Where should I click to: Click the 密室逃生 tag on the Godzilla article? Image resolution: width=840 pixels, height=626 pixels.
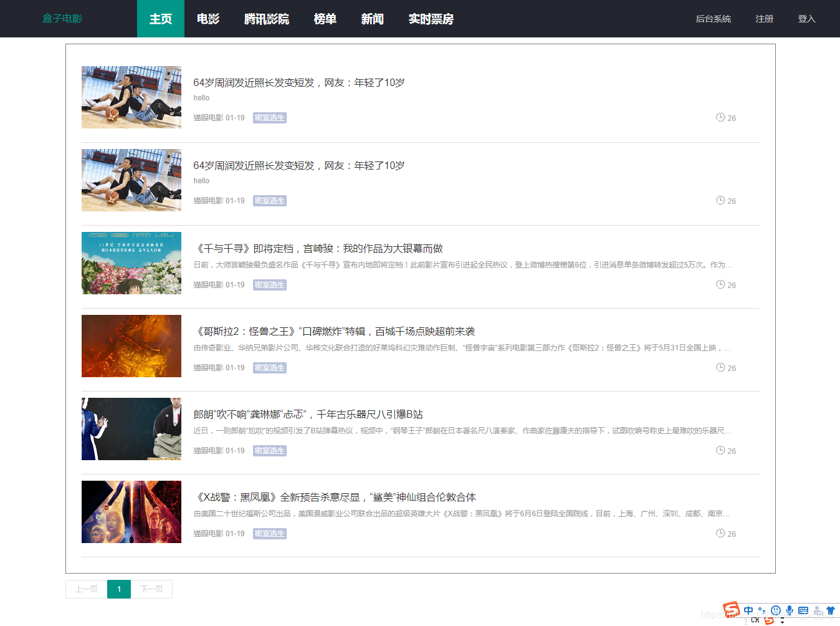[269, 367]
